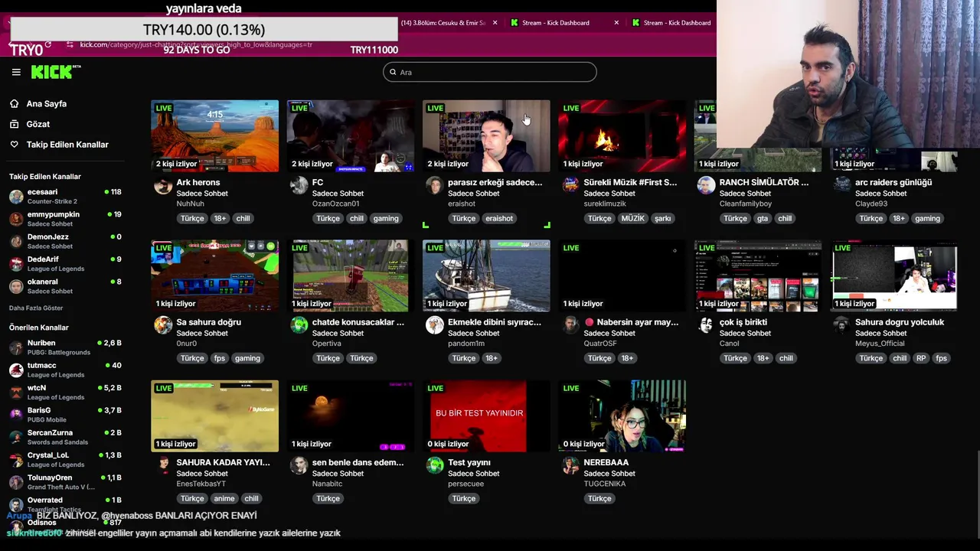Open tutmacc recommended channel avatar
This screenshot has height=551, width=980.
[16, 370]
